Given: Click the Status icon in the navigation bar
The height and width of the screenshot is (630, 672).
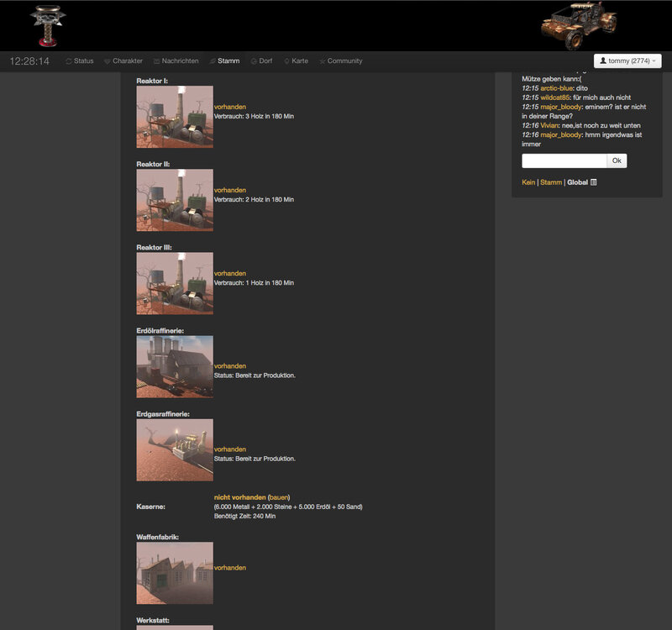Looking at the screenshot, I should [x=69, y=60].
